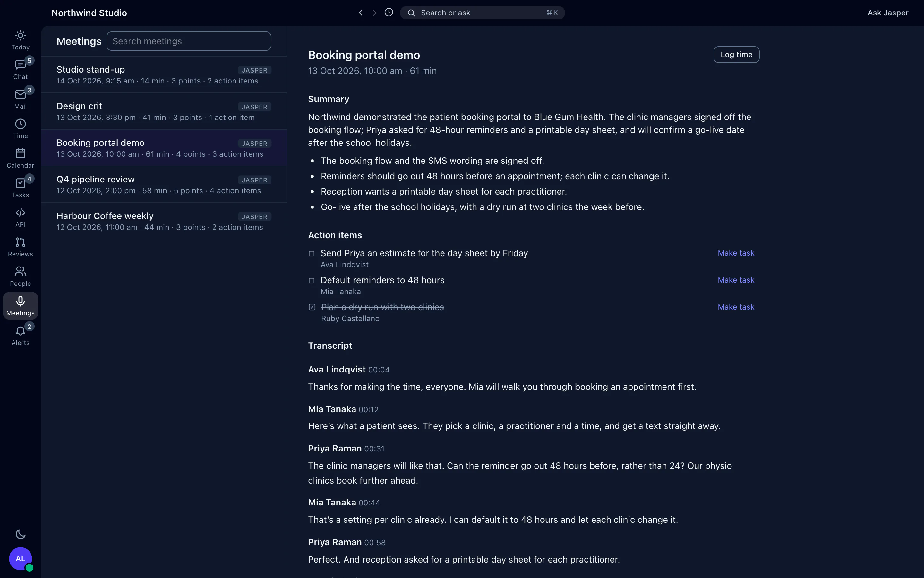Focus the Search meetings field
The image size is (924, 578).
pos(189,41)
